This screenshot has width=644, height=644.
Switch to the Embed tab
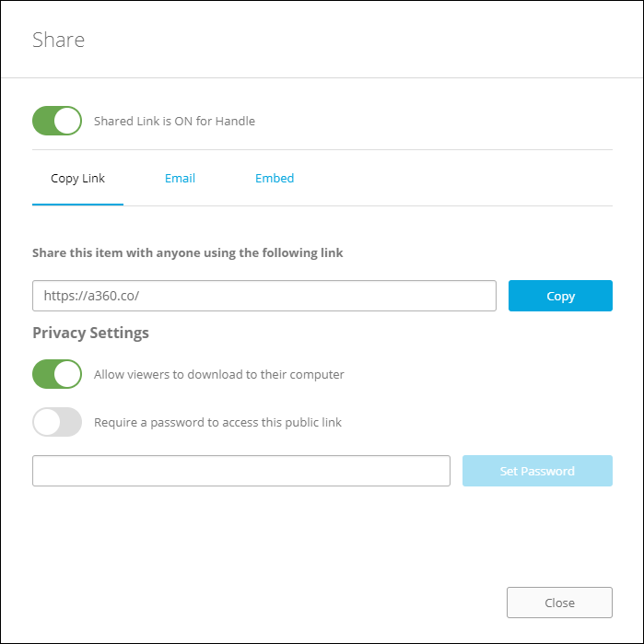[x=275, y=179]
